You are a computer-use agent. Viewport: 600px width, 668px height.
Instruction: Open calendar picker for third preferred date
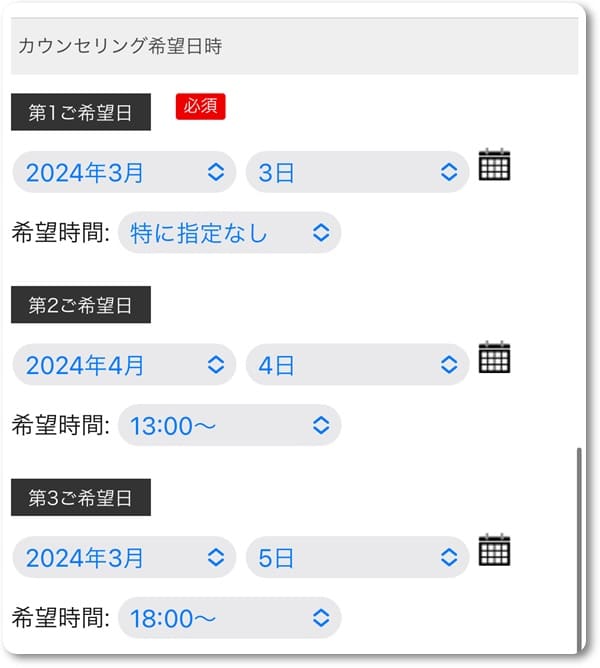coord(494,550)
